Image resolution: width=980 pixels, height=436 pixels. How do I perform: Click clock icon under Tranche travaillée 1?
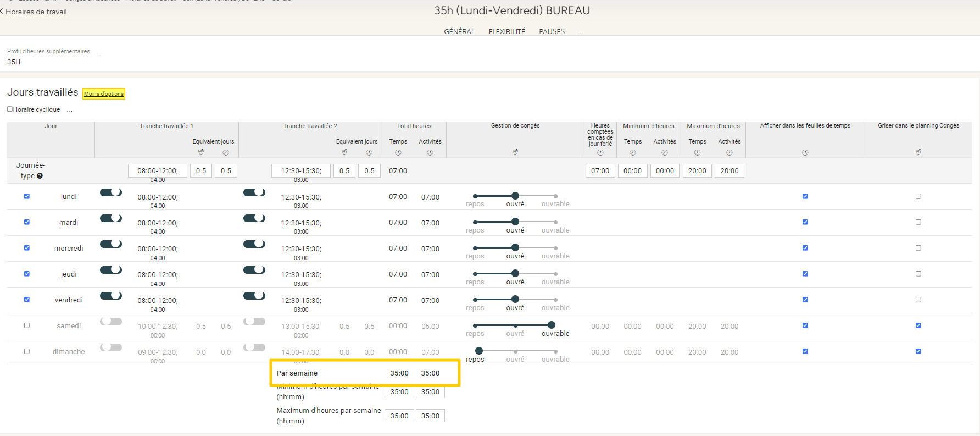click(x=226, y=152)
